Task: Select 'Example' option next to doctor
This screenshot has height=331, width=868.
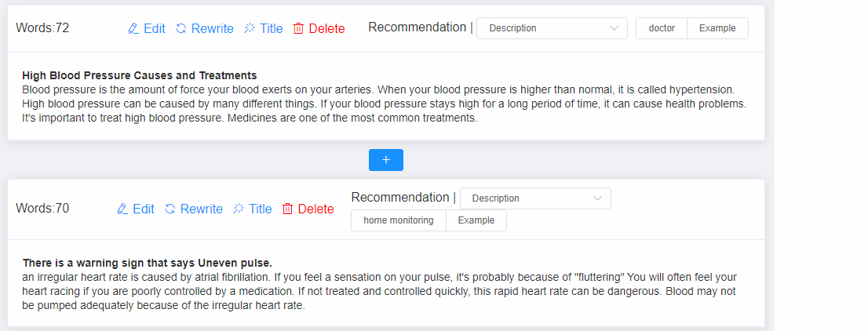Action: click(x=717, y=28)
